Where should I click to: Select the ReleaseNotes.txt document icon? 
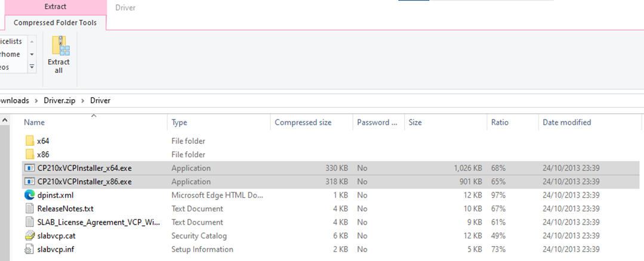(x=30, y=209)
